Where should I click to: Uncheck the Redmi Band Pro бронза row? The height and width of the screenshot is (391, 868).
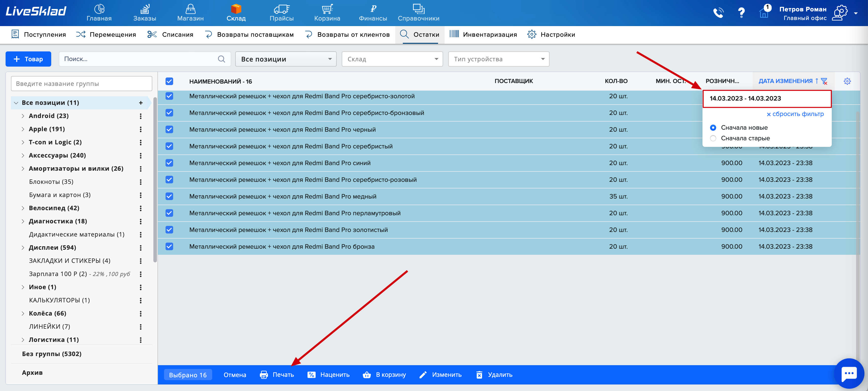click(169, 247)
